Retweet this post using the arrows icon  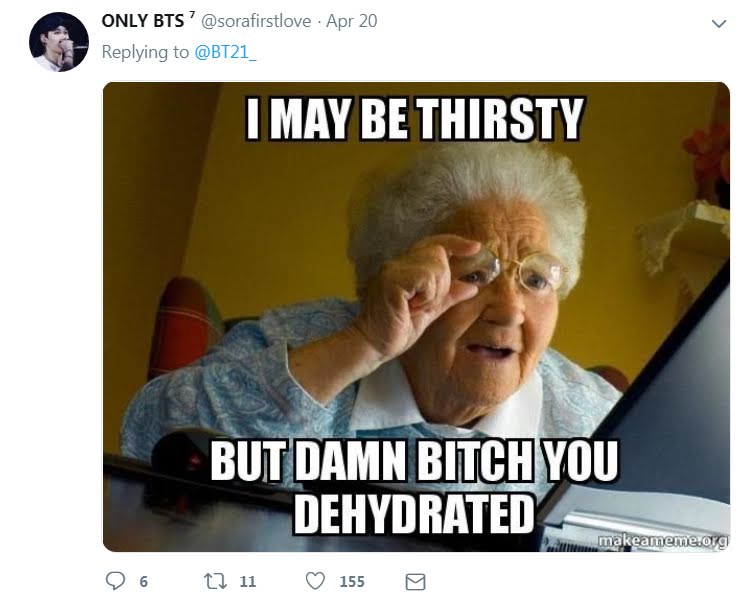(215, 581)
